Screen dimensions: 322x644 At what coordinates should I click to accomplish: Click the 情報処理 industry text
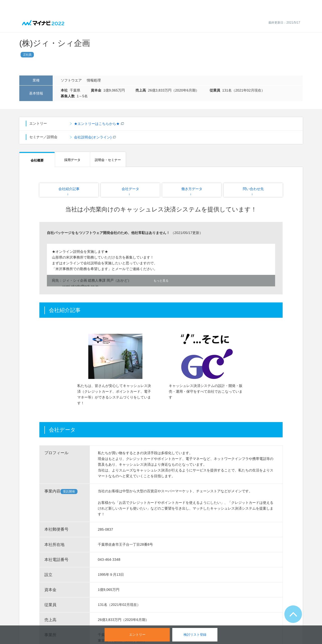pyautogui.click(x=94, y=80)
